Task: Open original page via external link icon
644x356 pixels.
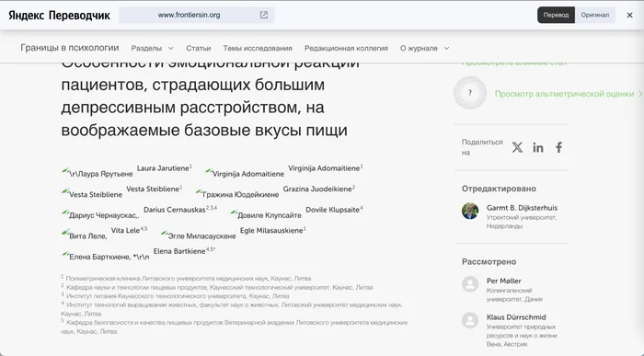Action: (264, 15)
